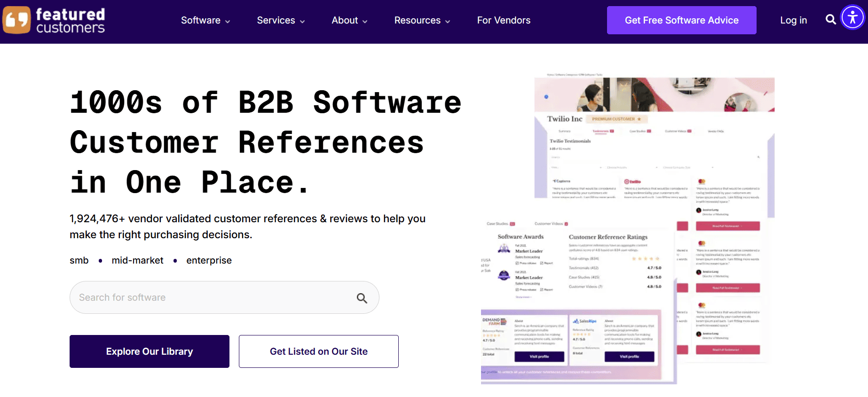
Task: Click the magnifier in the software search box
Action: point(362,298)
